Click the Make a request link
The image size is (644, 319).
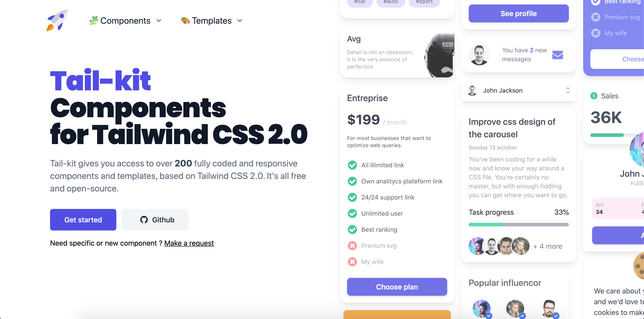189,243
